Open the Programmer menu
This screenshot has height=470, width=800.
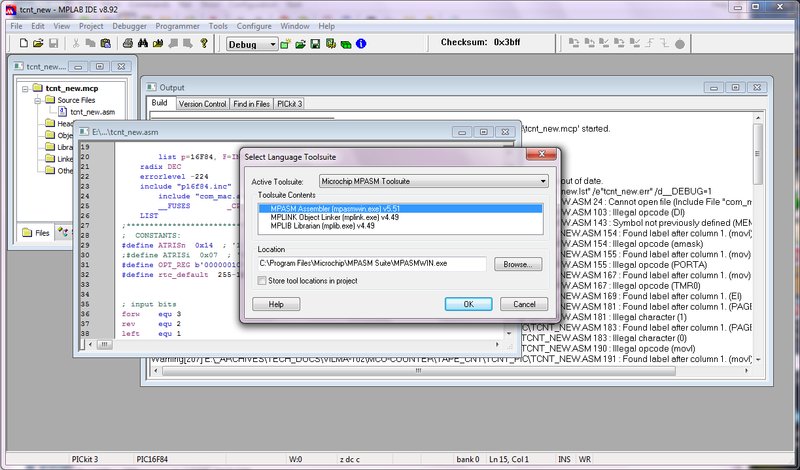[178, 26]
